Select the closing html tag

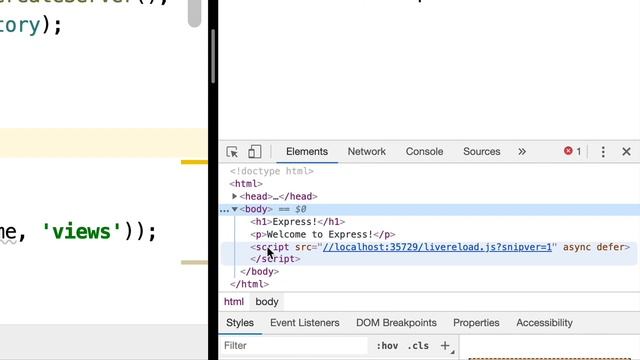pos(249,284)
